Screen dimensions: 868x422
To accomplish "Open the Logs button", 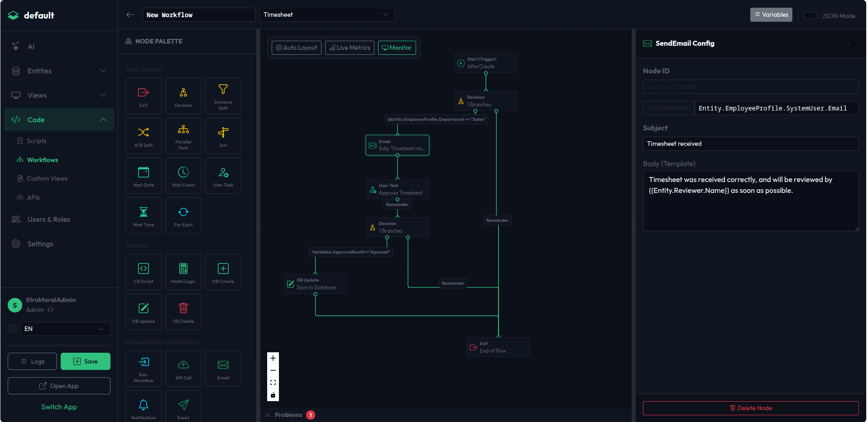I will [x=32, y=361].
